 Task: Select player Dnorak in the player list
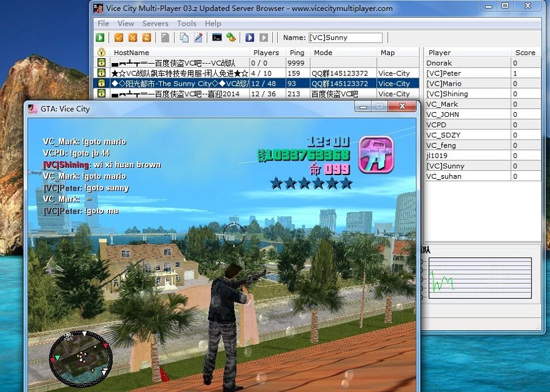click(483, 63)
